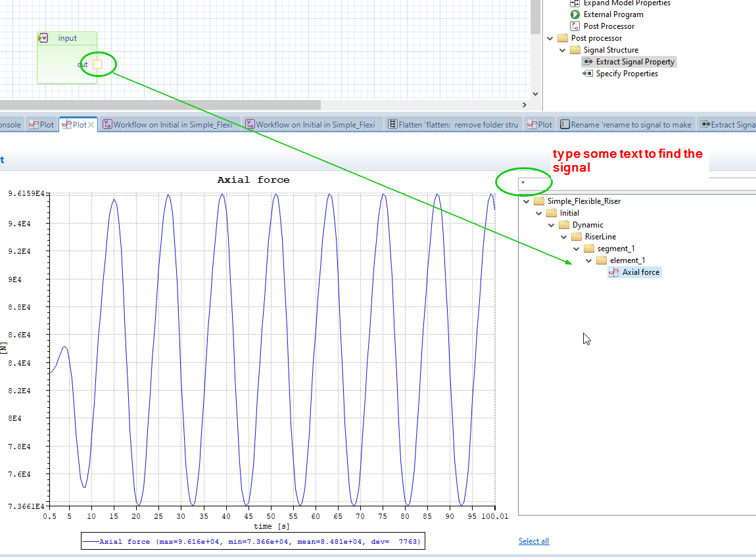The image size is (756, 557).
Task: Click the input workflow node icon
Action: [x=43, y=38]
